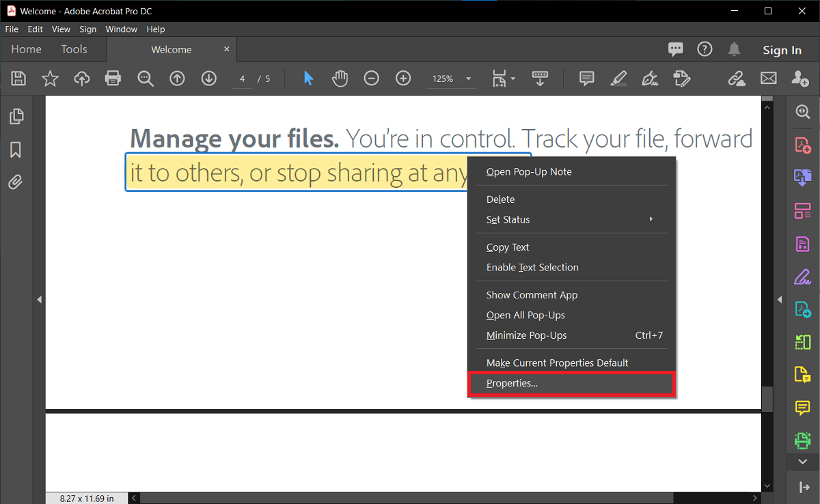The width and height of the screenshot is (820, 504).
Task: Click the zoom in plus icon
Action: pyautogui.click(x=403, y=79)
